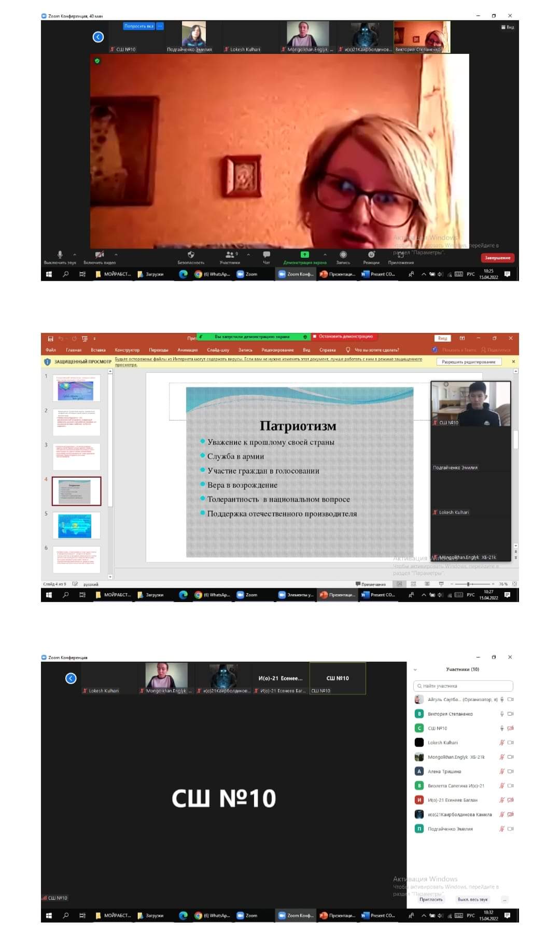
Task: Start recording with the Запись icon
Action: (343, 254)
